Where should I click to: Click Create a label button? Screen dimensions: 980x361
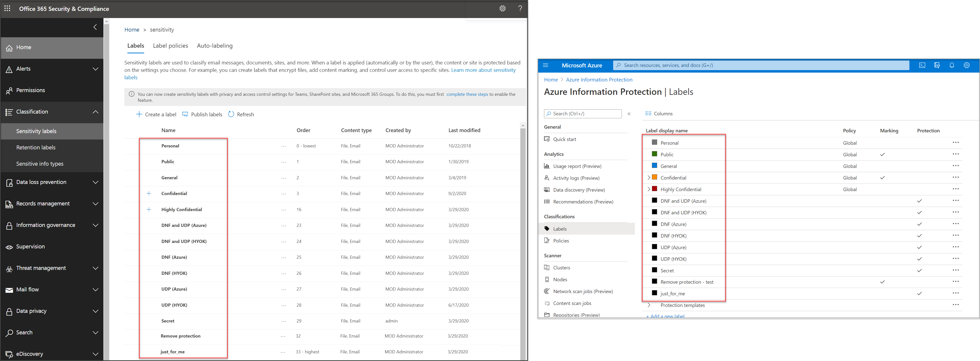tap(156, 114)
